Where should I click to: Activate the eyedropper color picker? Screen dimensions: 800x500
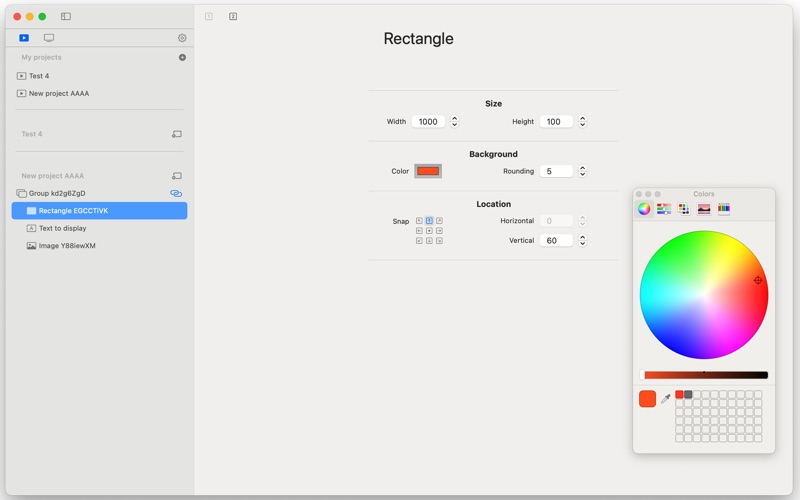[x=666, y=399]
